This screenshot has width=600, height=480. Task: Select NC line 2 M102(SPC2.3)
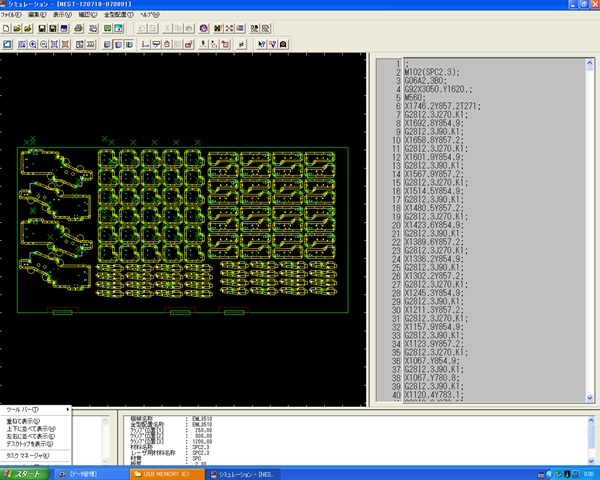(432, 72)
